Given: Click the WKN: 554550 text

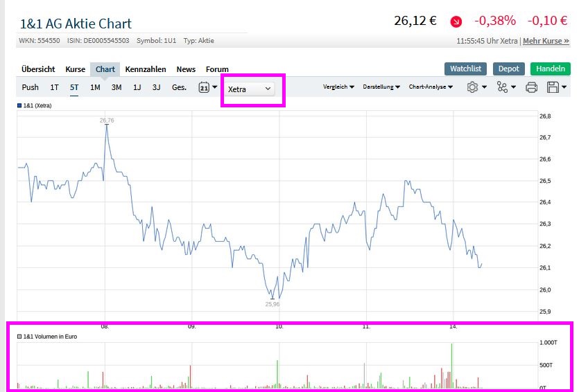Looking at the screenshot, I should coord(39,41).
